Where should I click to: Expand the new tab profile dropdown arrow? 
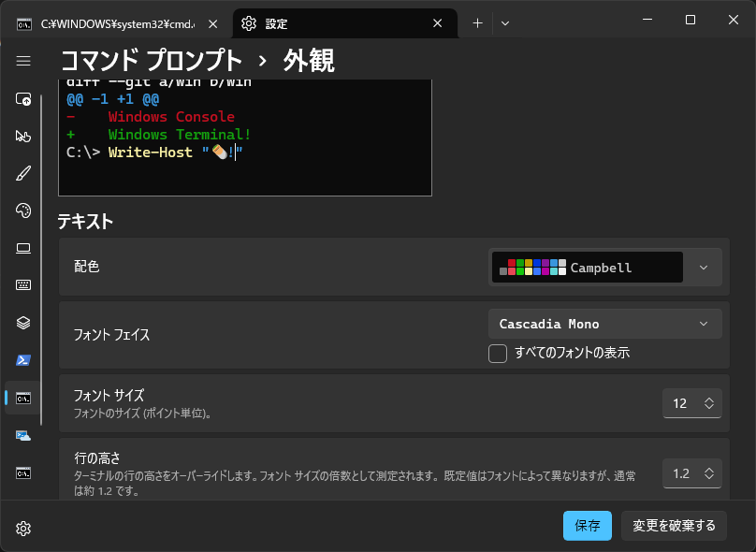coord(505,23)
